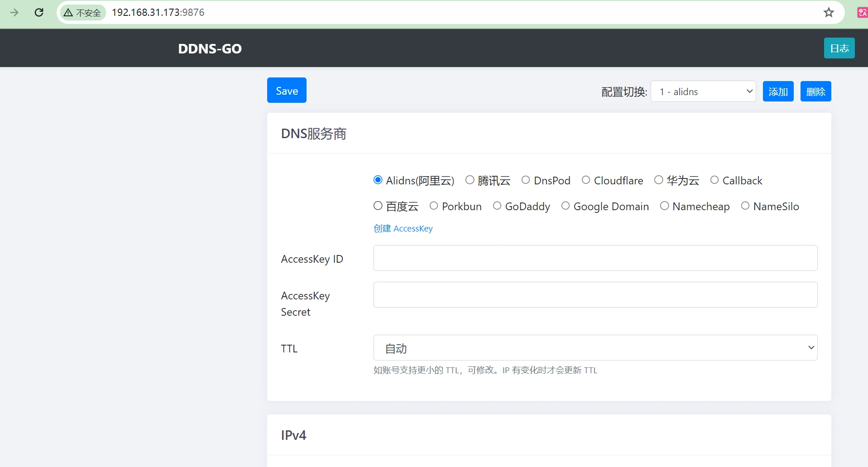
Task: Open the 创建 AccessKey link
Action: 403,229
